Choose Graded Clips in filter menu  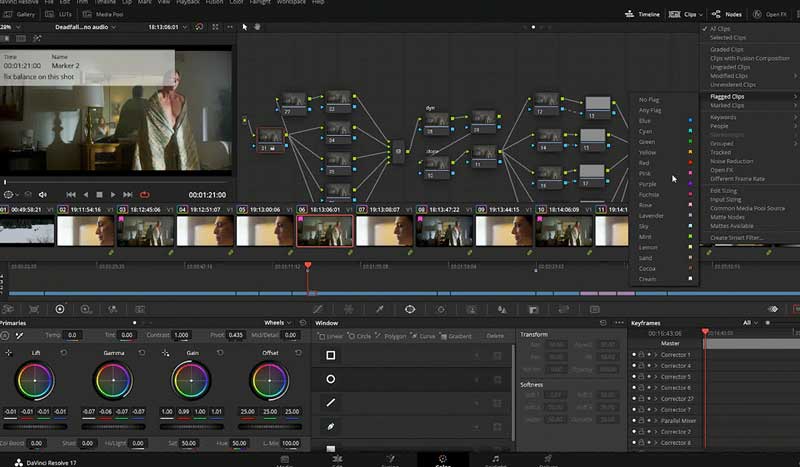pos(727,50)
